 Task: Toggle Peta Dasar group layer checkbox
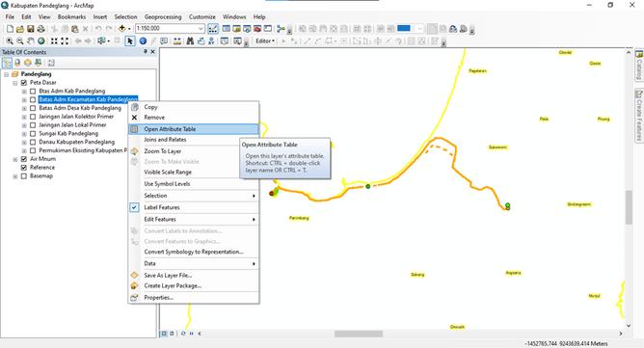[24, 83]
